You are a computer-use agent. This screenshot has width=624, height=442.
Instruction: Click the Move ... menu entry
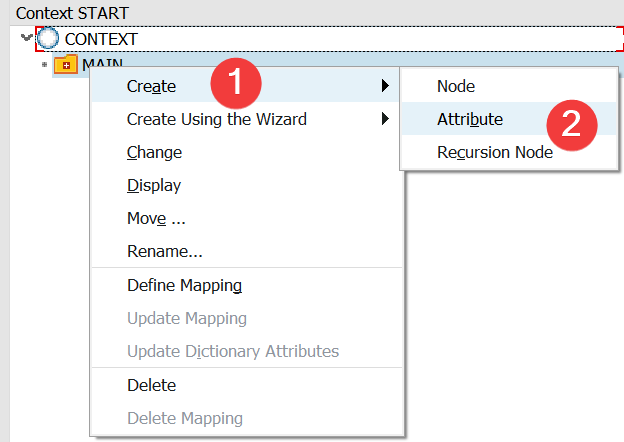156,218
